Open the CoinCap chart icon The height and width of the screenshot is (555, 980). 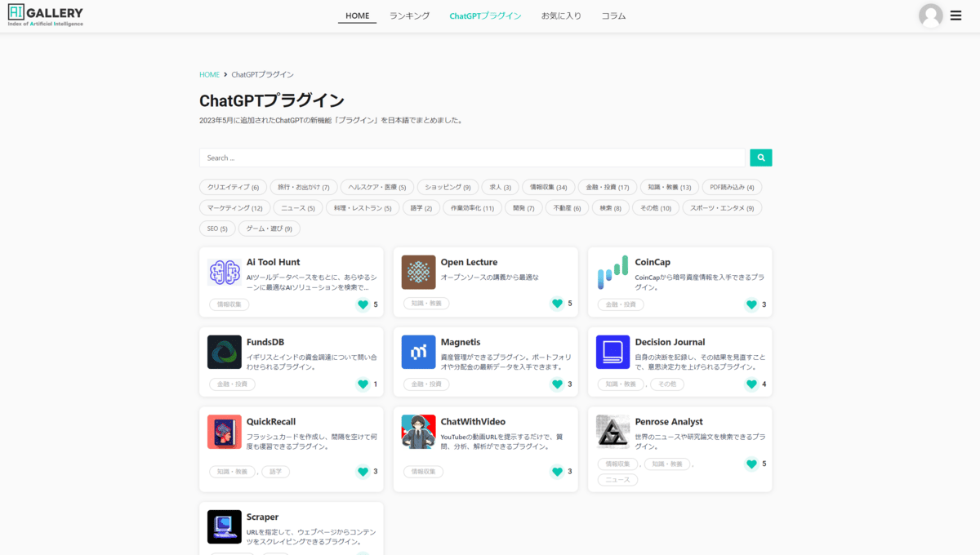pos(613,273)
